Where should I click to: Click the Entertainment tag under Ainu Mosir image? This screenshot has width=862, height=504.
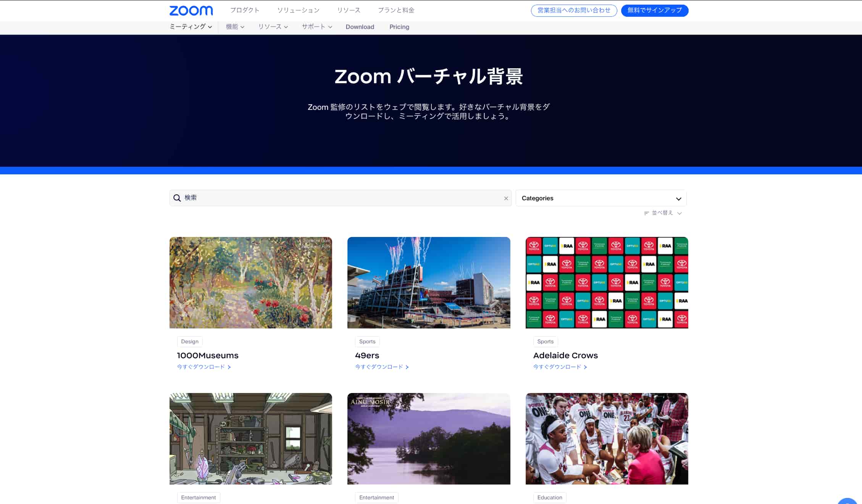click(376, 498)
